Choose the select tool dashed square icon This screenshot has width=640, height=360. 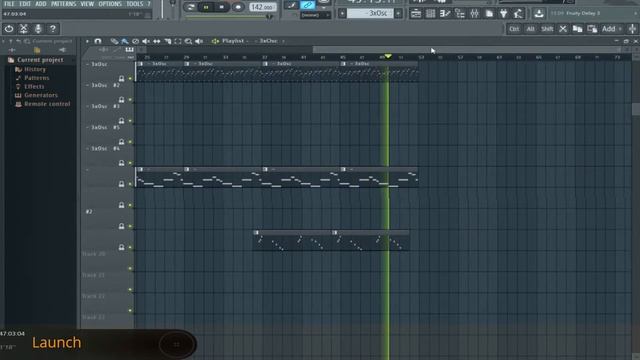tap(178, 41)
